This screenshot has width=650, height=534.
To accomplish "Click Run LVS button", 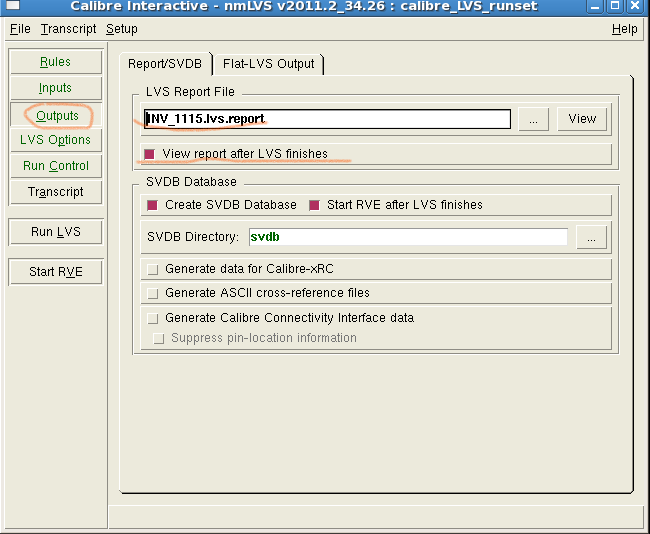I will pos(56,232).
